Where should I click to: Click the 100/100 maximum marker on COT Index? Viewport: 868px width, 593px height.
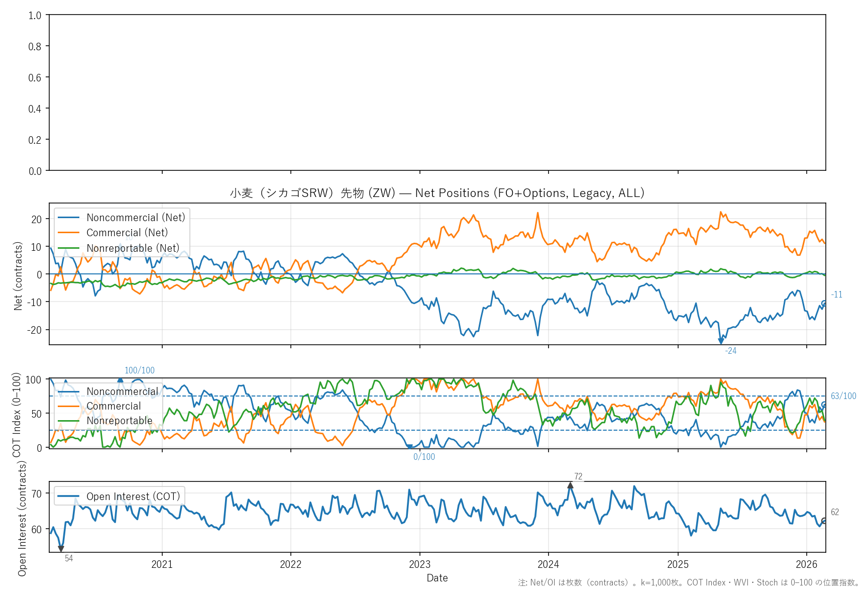[x=120, y=380]
